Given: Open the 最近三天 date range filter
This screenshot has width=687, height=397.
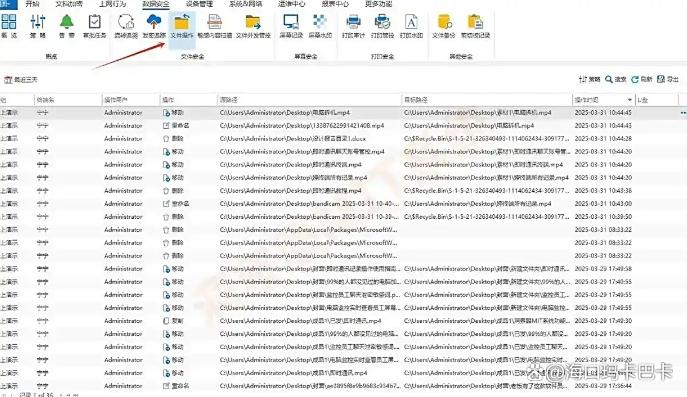Looking at the screenshot, I should [x=21, y=80].
